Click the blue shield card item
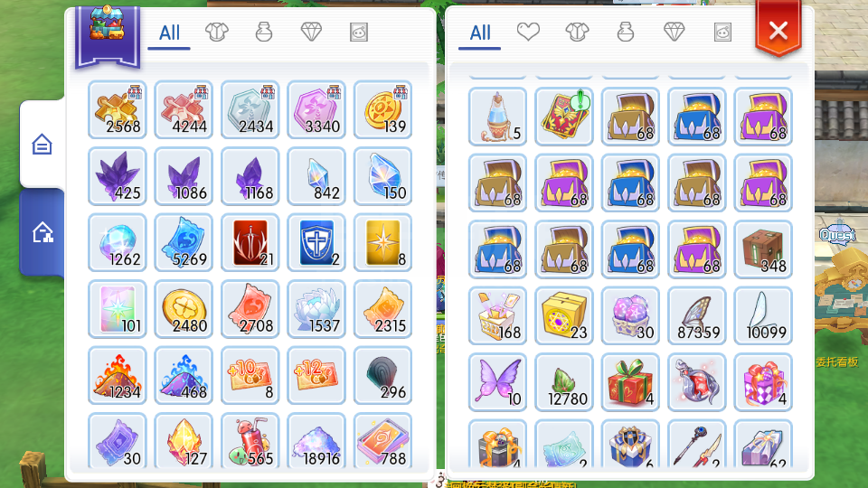The image size is (868, 488). (316, 243)
